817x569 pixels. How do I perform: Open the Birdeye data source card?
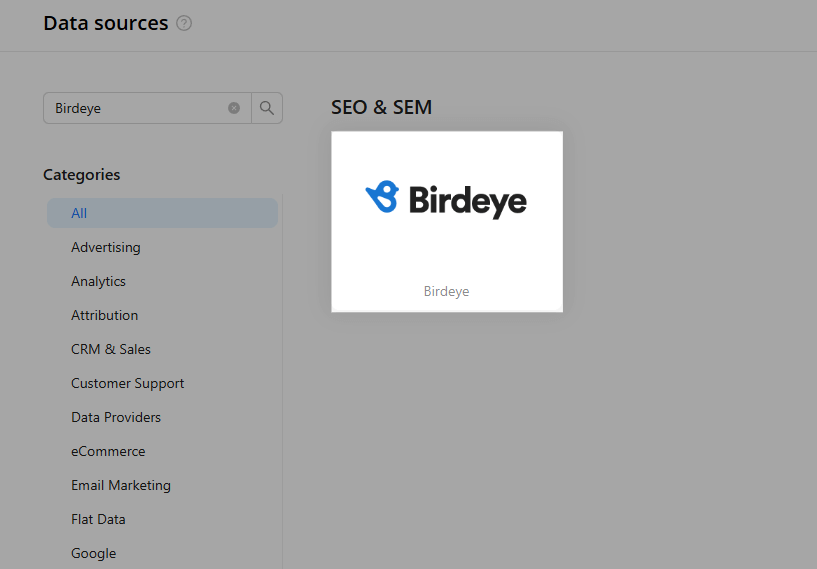tap(447, 221)
